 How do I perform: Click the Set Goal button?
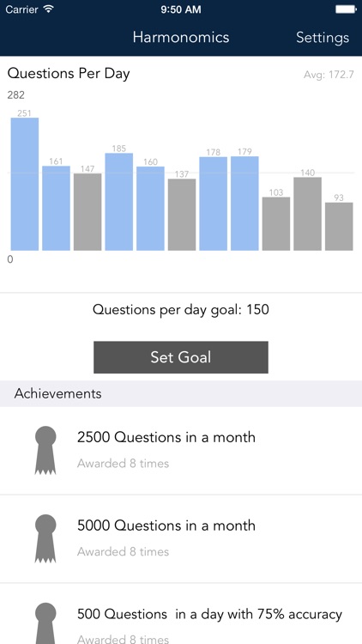point(181,357)
